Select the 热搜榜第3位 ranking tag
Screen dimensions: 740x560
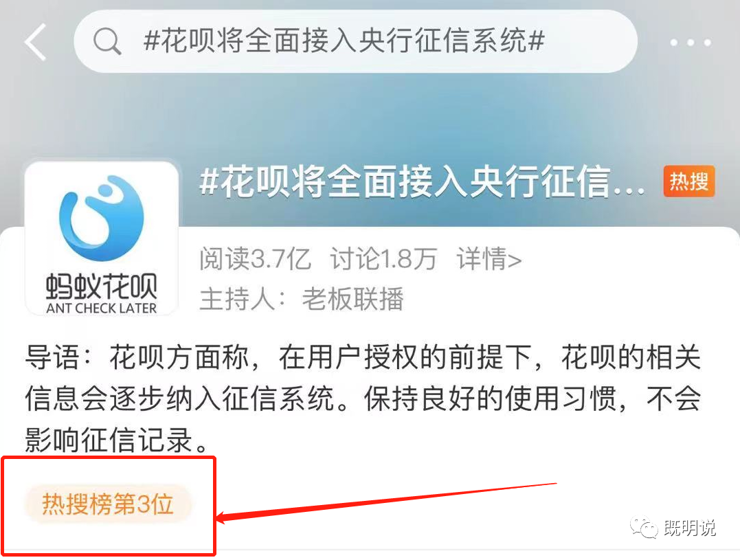(108, 504)
